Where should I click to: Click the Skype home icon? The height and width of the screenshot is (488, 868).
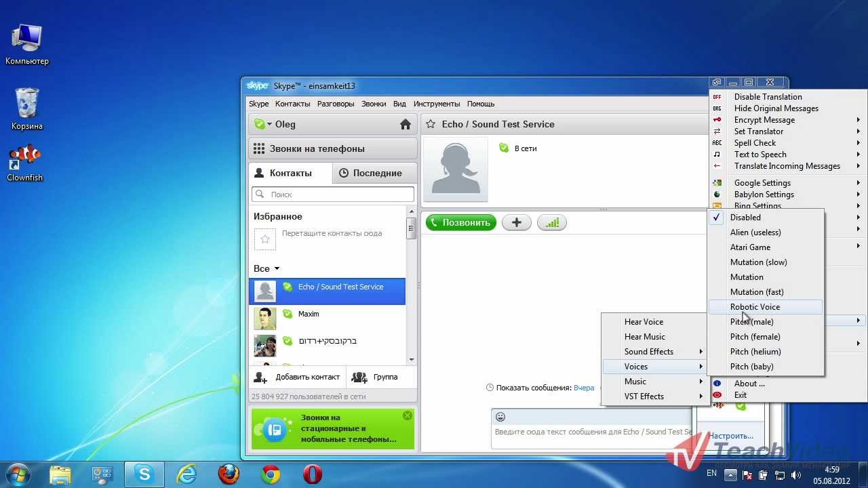point(406,124)
